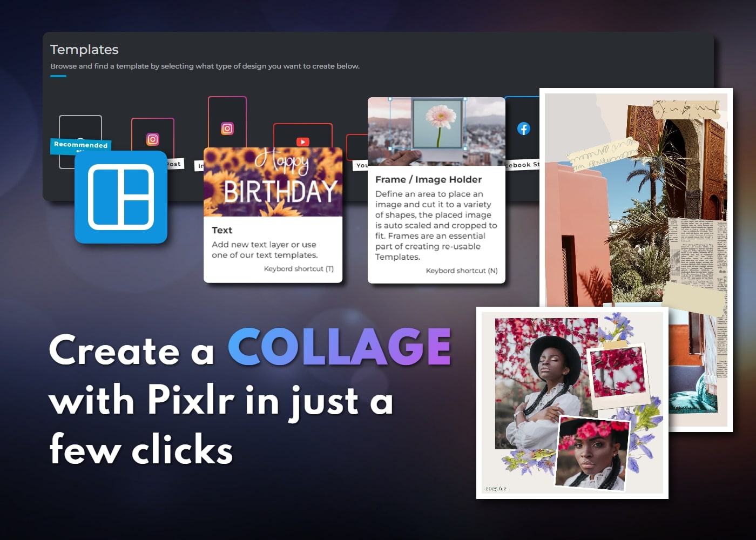Select the Instagram post template icon
756x540 pixels.
pos(153,139)
